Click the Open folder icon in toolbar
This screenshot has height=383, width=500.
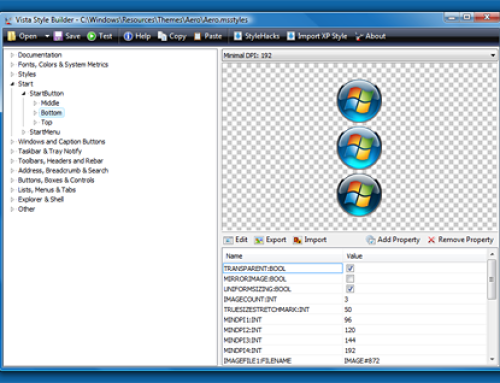point(12,36)
